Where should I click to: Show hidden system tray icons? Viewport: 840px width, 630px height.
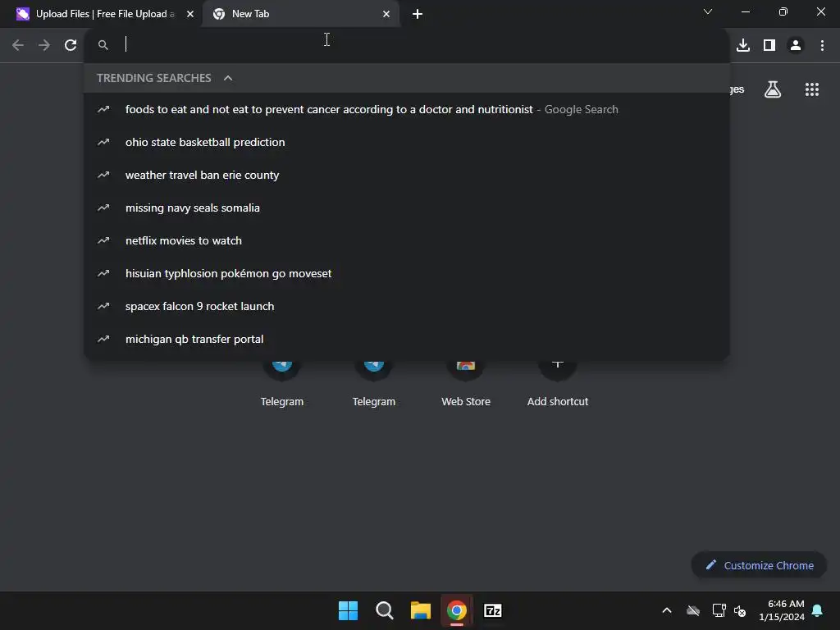[667, 610]
